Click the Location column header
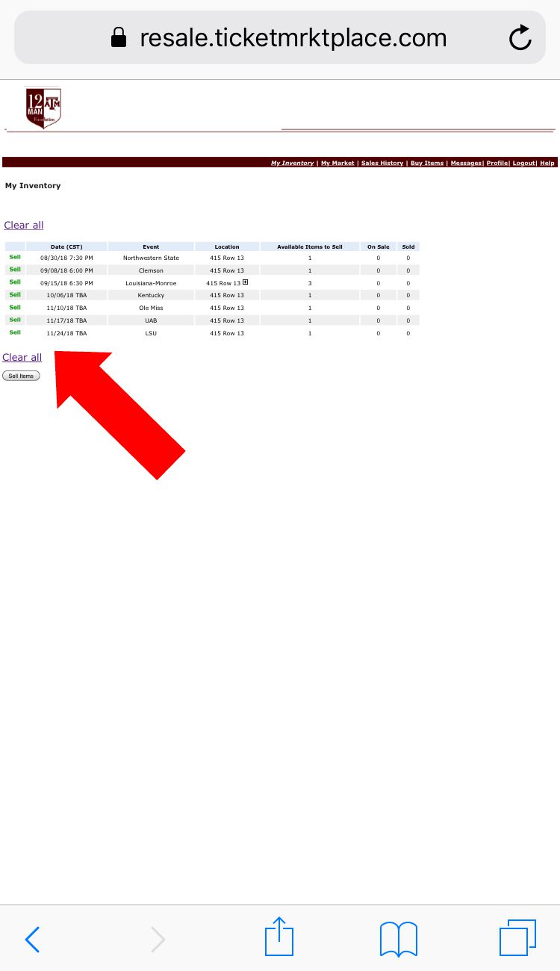560x971 pixels. 227,246
